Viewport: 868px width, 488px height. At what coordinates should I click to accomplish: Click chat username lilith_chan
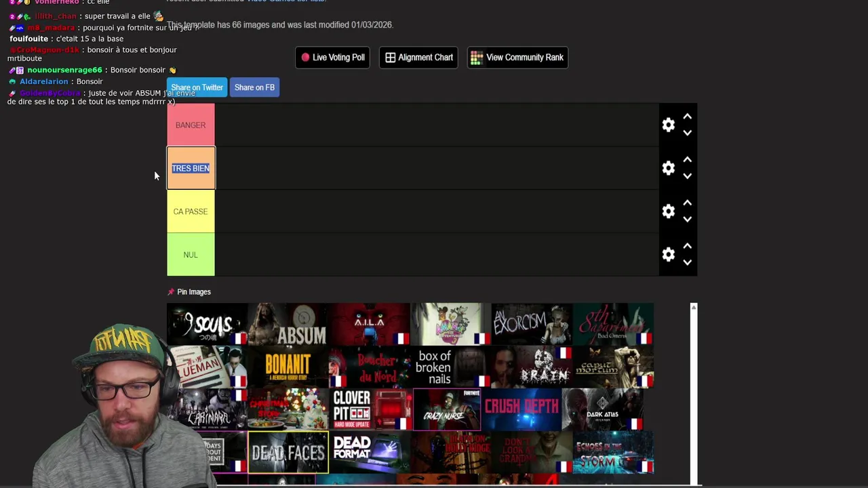coord(56,16)
